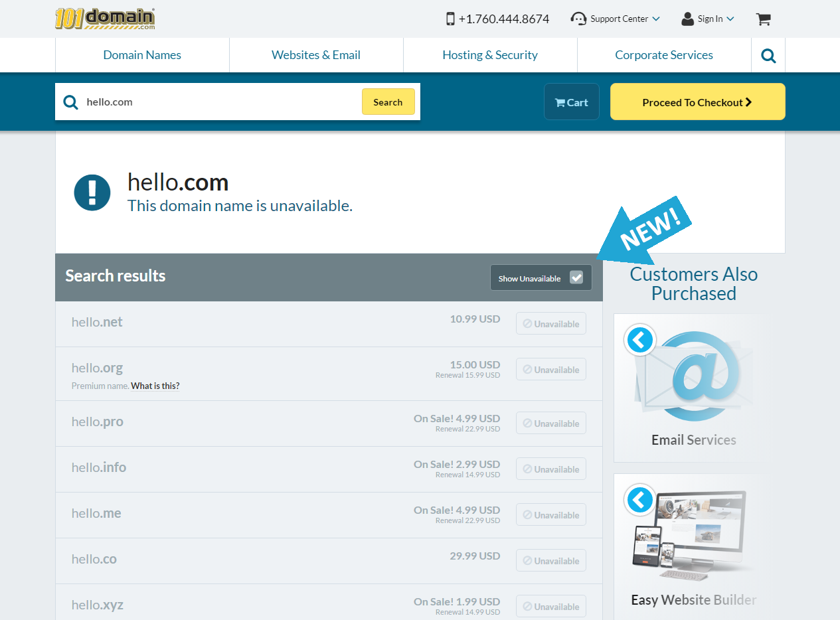Click the magnifier icon in navigation bar

point(768,56)
